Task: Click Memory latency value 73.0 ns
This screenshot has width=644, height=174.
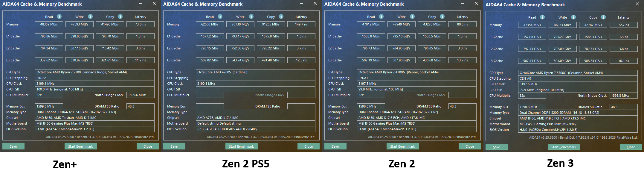Action: coord(141,24)
